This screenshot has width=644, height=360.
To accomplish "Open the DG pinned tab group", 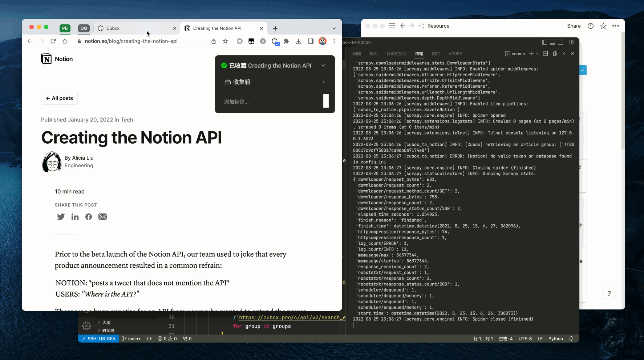I will tap(84, 28).
